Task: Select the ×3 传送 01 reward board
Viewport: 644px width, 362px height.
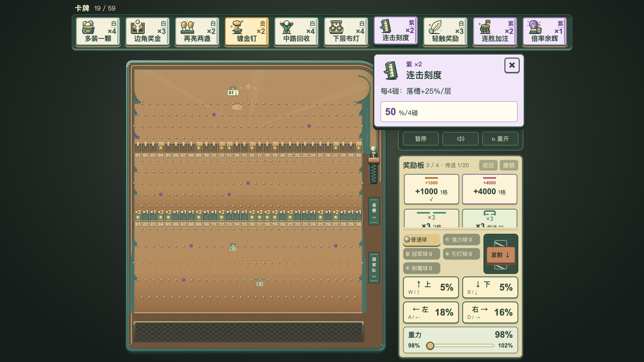Action: 489,218
